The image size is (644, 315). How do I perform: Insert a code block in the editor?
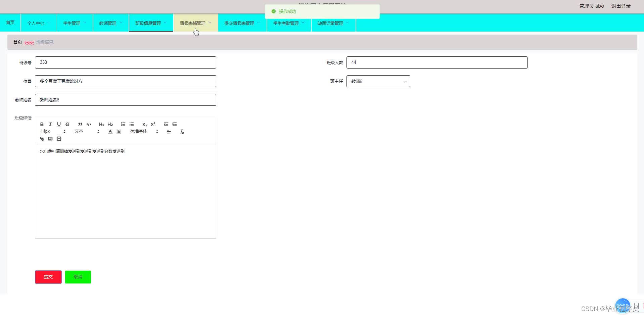89,124
